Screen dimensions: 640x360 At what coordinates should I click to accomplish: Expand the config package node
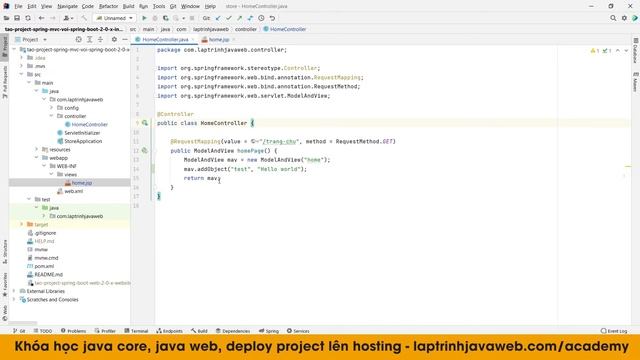(x=51, y=108)
